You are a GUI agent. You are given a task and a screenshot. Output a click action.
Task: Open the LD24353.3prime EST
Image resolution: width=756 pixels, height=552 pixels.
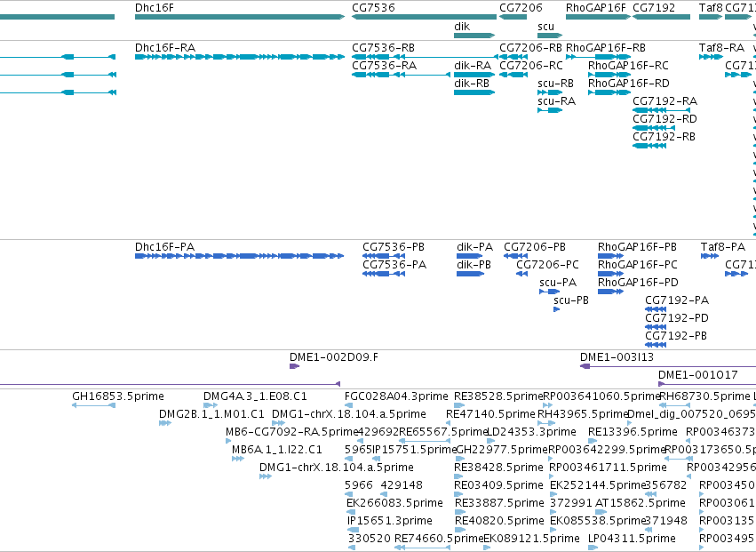click(x=490, y=442)
